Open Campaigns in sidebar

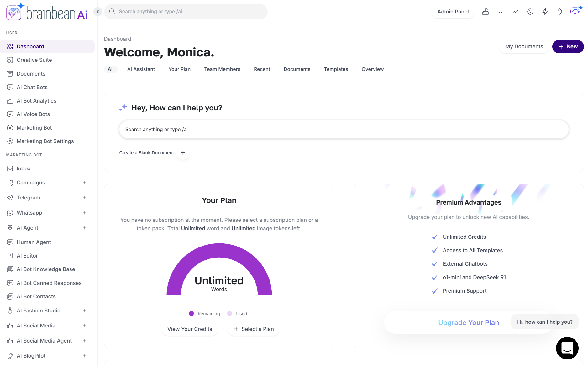pos(31,183)
